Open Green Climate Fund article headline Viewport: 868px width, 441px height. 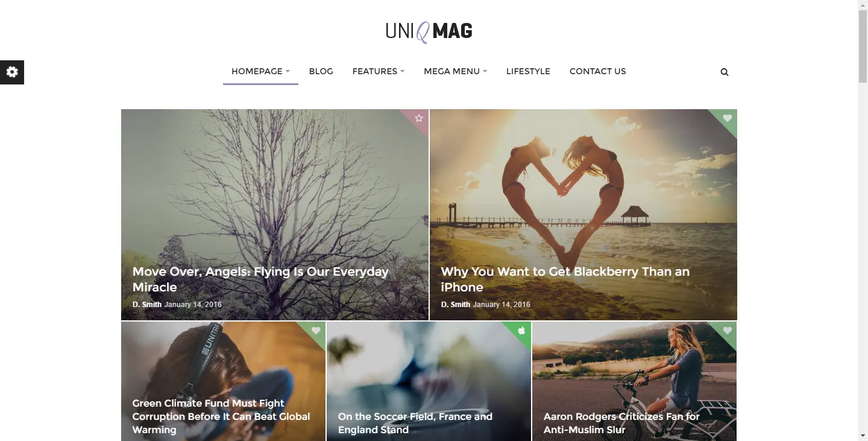221,416
